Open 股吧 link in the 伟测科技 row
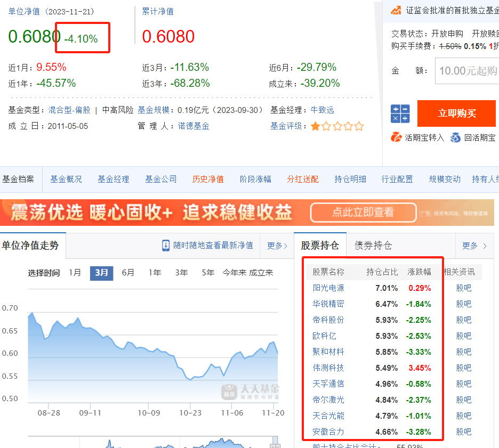The width and height of the screenshot is (499, 448). (x=464, y=368)
